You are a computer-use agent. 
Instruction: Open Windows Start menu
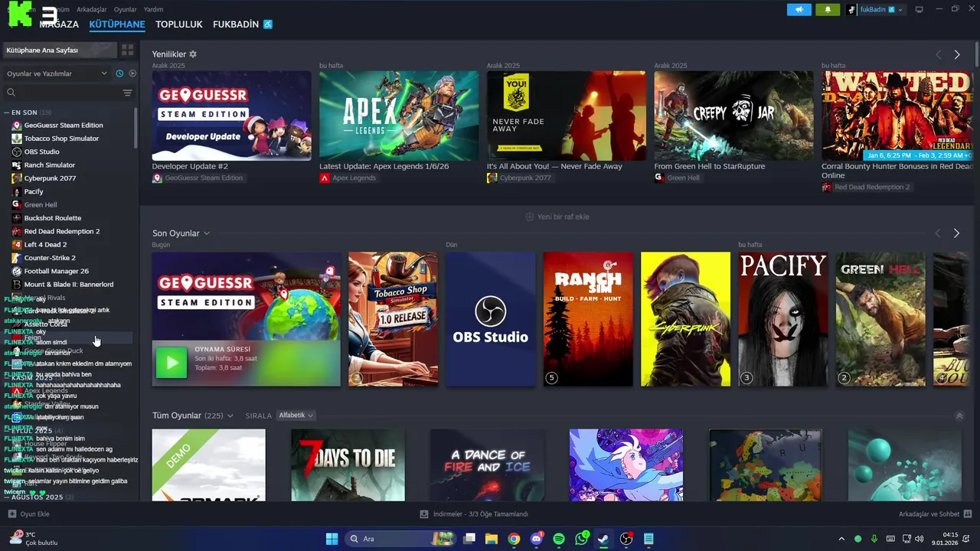332,539
